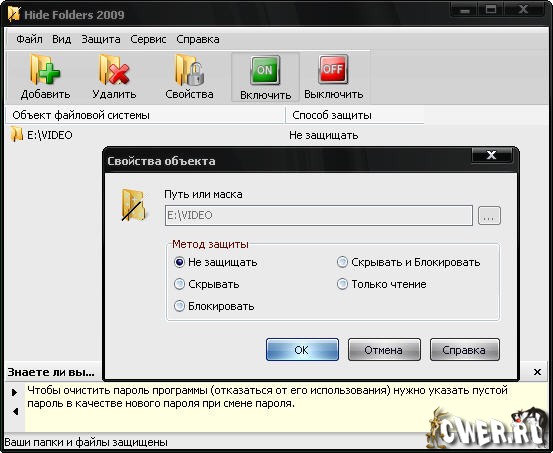Screen dimensions: 553x453
Task: Show previous tip arrow in tips panel
Action: [x=15, y=411]
